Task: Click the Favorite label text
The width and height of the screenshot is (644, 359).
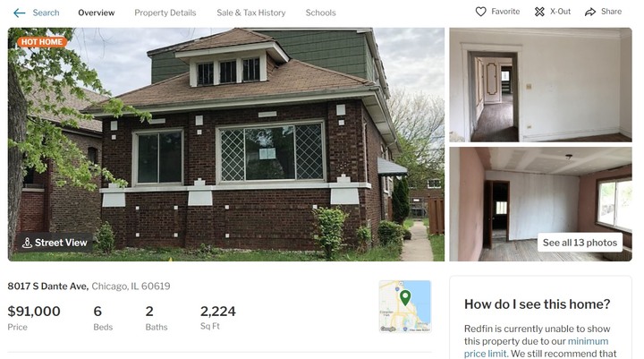Action: point(505,12)
